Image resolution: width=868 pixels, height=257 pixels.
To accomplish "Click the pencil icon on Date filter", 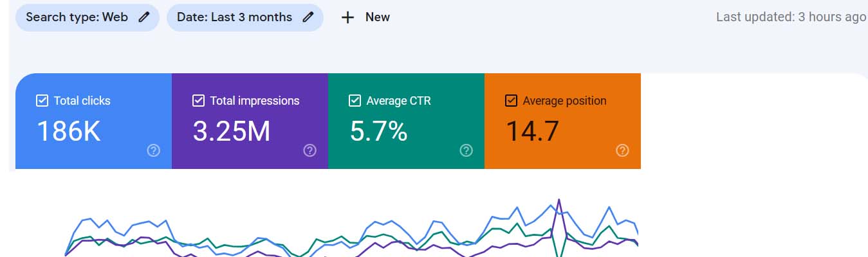I will coord(308,17).
